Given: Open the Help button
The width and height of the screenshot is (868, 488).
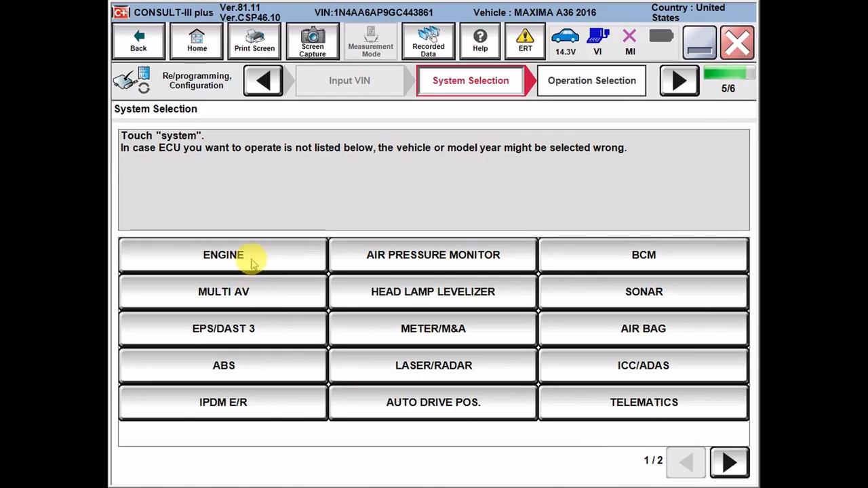Looking at the screenshot, I should [480, 42].
